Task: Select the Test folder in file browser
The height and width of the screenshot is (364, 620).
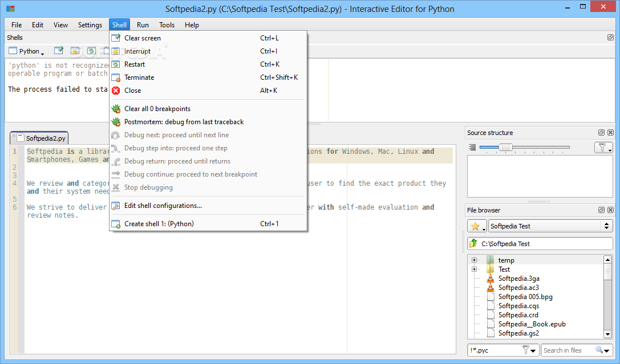Action: (504, 269)
